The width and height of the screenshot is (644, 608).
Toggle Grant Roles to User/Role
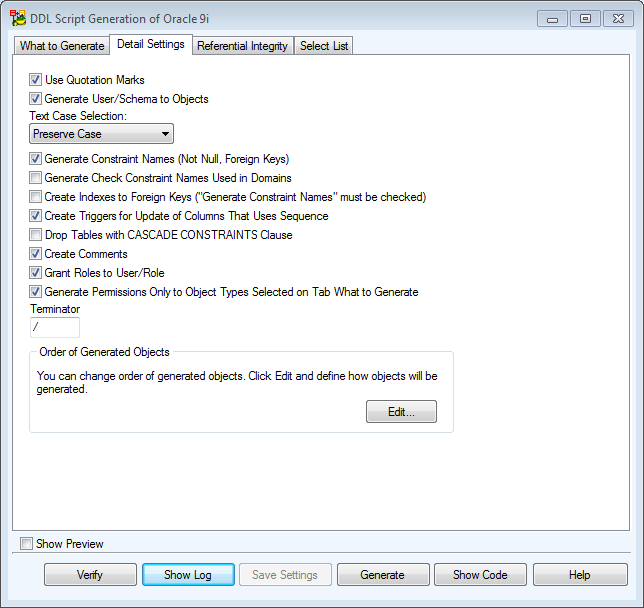coord(35,273)
